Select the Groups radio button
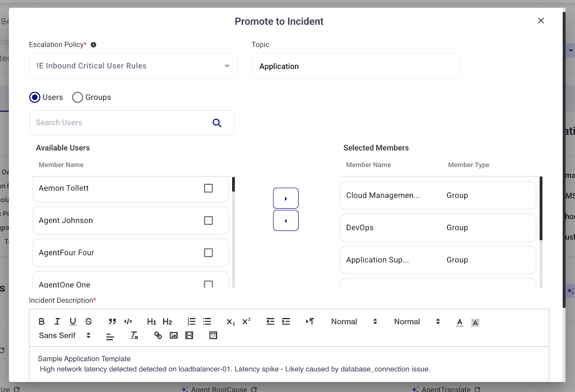Image resolution: width=575 pixels, height=392 pixels. [78, 97]
